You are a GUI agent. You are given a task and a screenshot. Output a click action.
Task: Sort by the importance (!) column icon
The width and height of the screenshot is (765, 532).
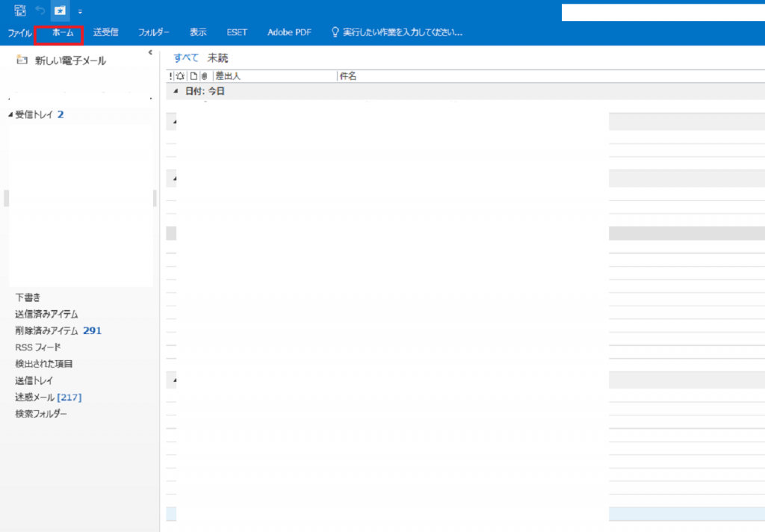172,75
